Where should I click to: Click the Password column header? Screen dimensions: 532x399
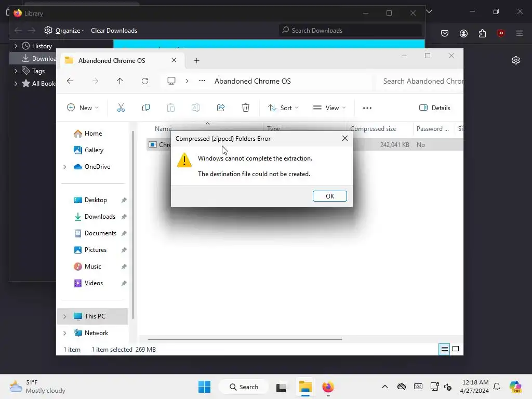tap(434, 129)
